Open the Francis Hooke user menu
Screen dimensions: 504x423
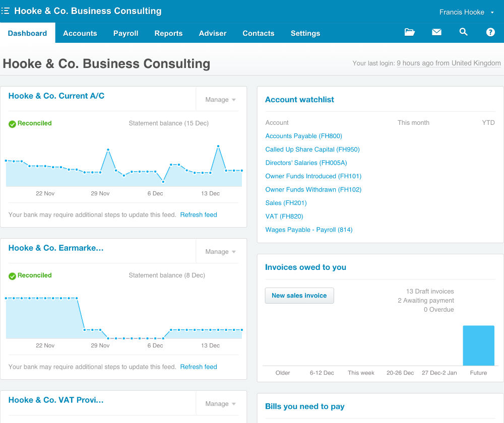pyautogui.click(x=466, y=12)
